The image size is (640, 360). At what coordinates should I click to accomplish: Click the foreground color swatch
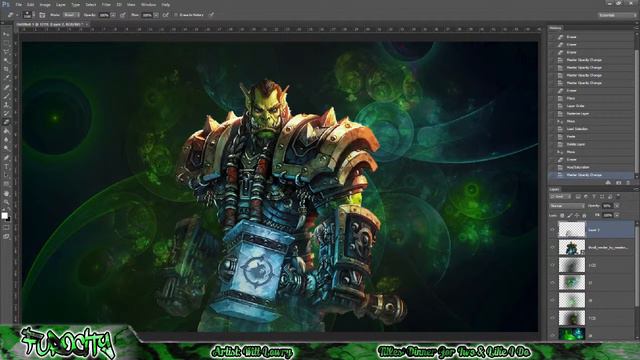pyautogui.click(x=4, y=215)
